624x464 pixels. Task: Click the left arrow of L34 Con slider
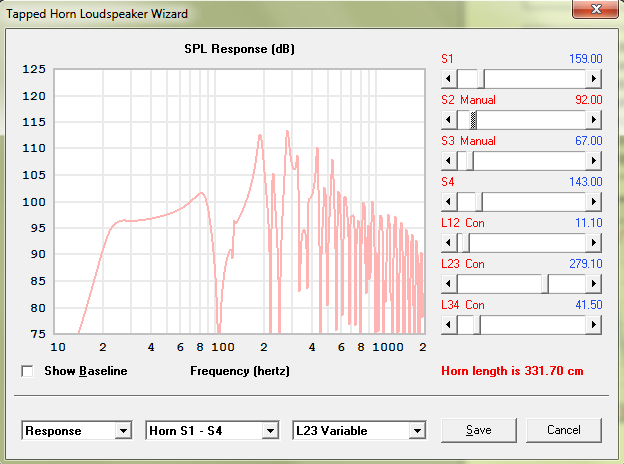[449, 325]
